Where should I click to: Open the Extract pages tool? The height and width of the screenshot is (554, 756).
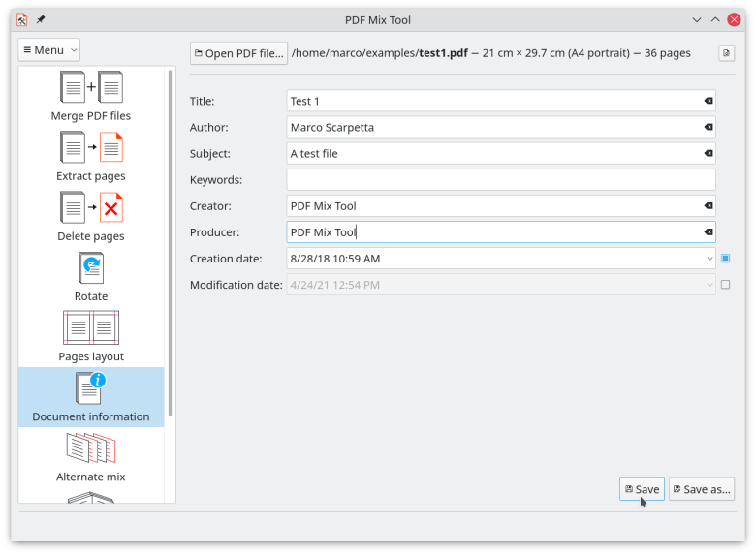91,147
